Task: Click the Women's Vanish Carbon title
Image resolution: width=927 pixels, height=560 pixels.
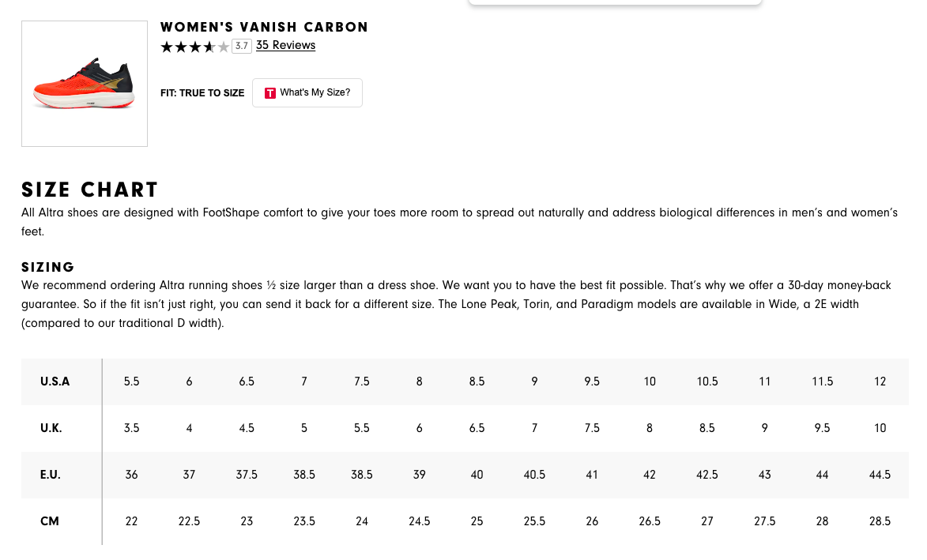Action: tap(264, 27)
